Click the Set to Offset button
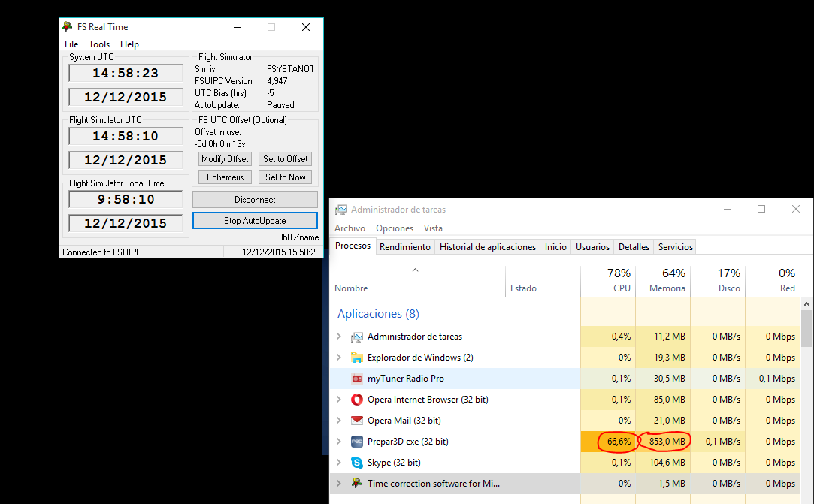The image size is (814, 504). click(285, 158)
